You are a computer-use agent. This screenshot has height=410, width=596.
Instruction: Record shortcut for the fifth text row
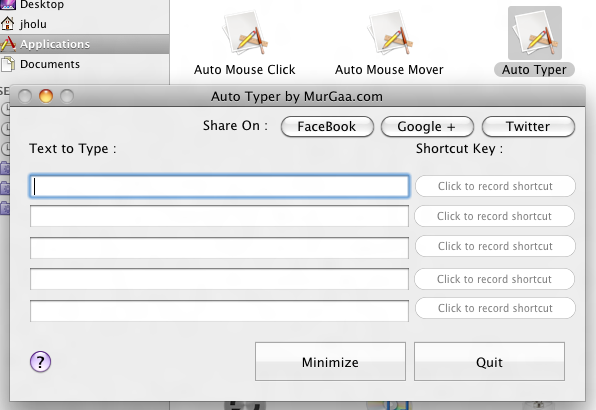[495, 308]
